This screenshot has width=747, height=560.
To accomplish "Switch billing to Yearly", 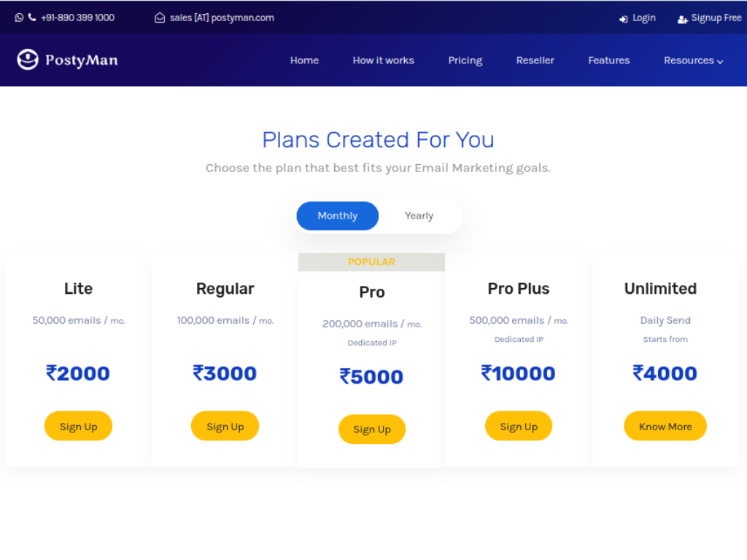I will point(419,216).
